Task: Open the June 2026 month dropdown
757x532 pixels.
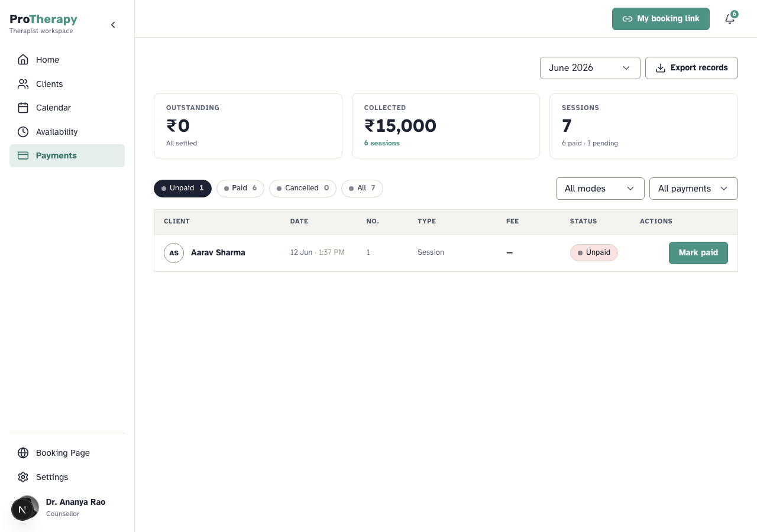Action: 590,68
